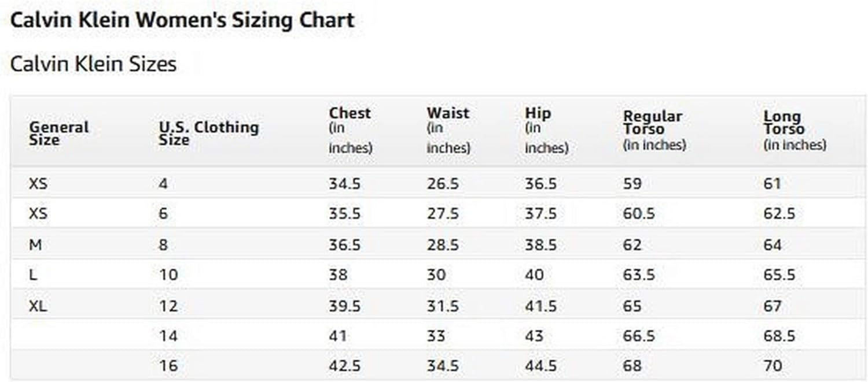Click long torso value 61
868x382 pixels.
(x=773, y=184)
